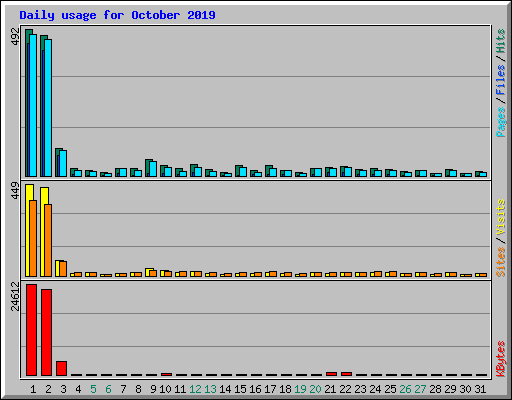Viewport: 512px width, 400px height.
Task: Click the 492 hits axis label
Action: [15, 37]
